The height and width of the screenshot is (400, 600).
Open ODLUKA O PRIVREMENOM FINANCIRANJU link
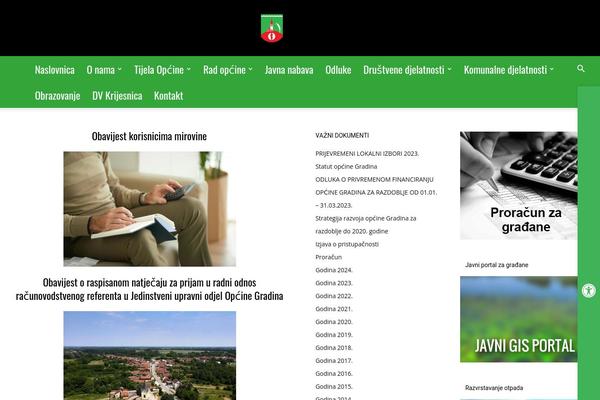click(x=376, y=192)
